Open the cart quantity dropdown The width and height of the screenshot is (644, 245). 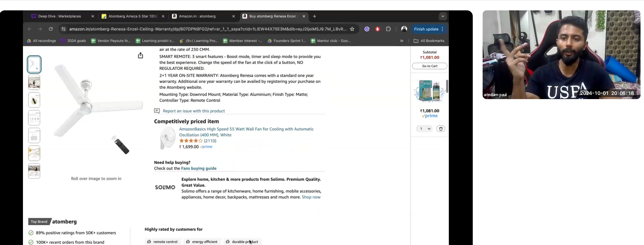pyautogui.click(x=424, y=129)
